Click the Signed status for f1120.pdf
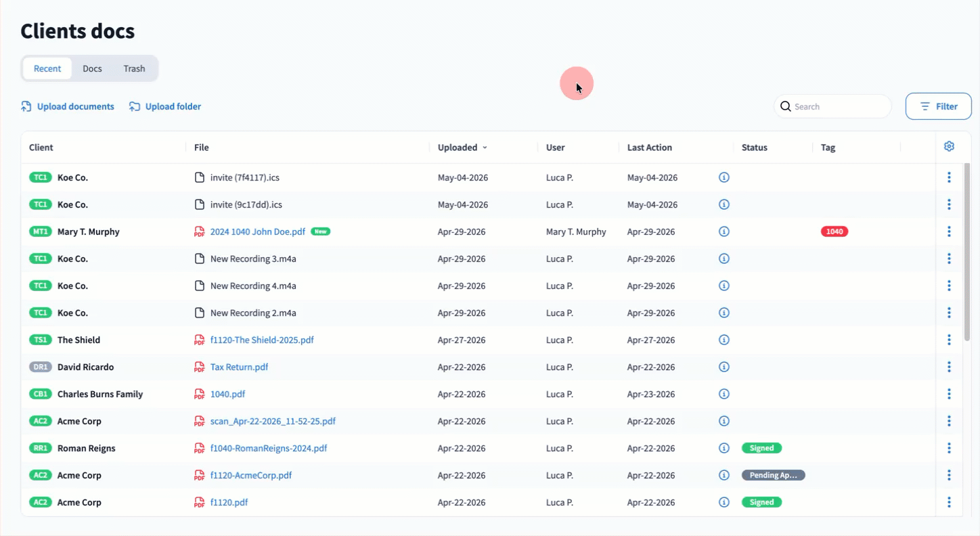The image size is (980, 536). (762, 502)
